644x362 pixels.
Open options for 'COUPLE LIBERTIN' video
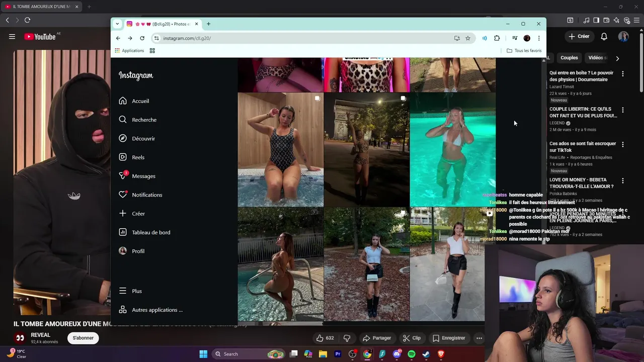623,110
